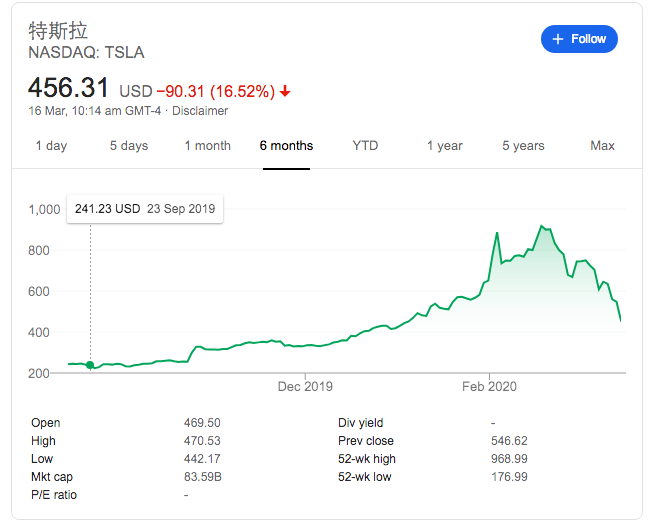Show the 1 year chart
Image resolution: width=654 pixels, height=520 pixels.
(x=445, y=146)
